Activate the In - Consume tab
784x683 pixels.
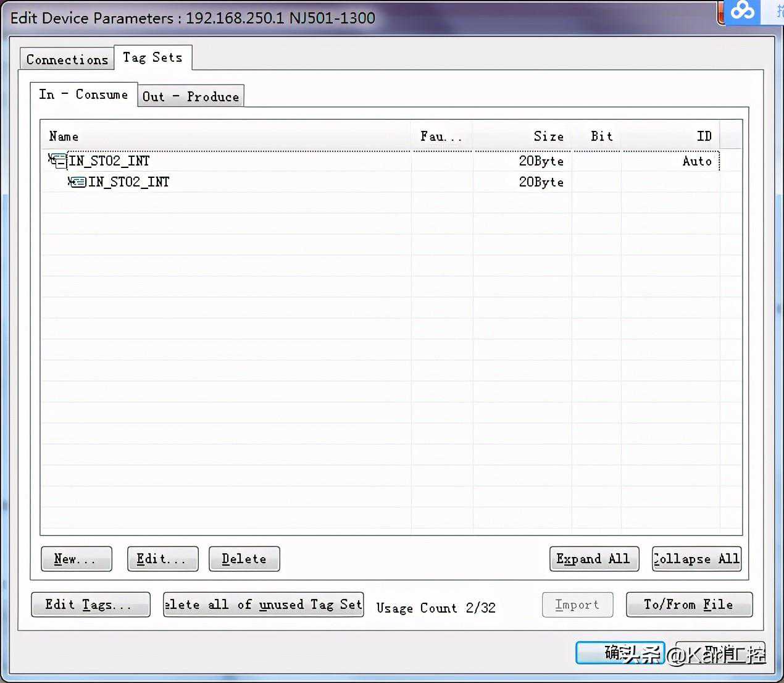tap(83, 95)
